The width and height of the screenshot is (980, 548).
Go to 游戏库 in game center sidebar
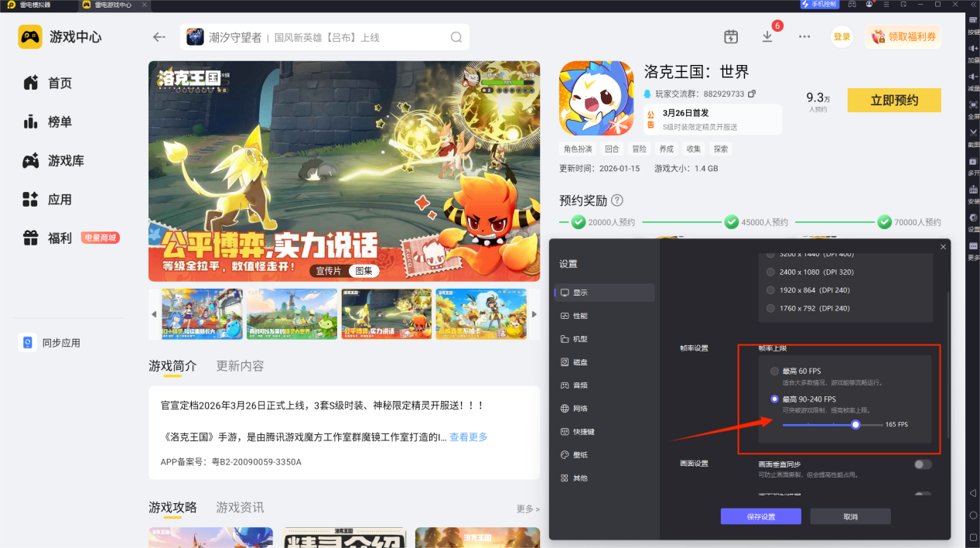tap(66, 160)
